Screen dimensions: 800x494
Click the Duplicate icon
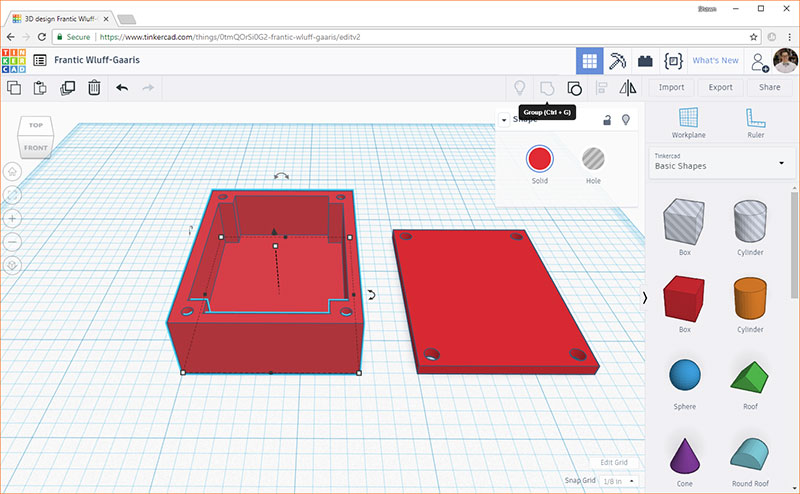tap(67, 88)
